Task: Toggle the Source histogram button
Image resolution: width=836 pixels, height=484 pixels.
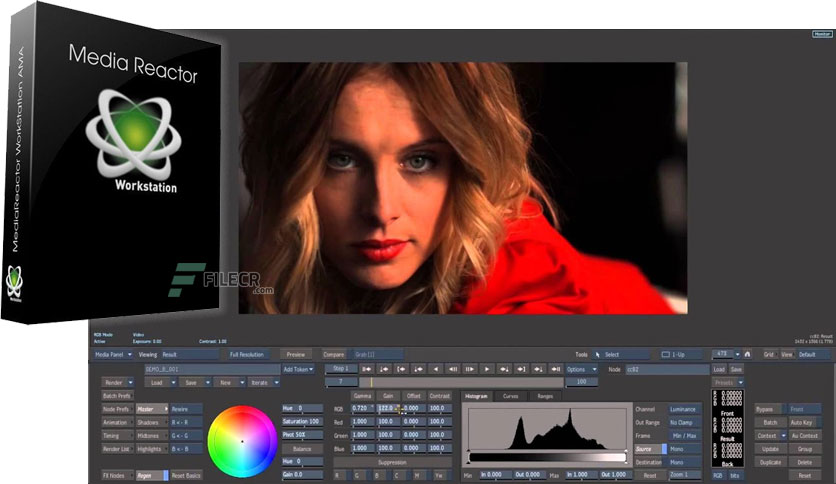Action: point(650,449)
